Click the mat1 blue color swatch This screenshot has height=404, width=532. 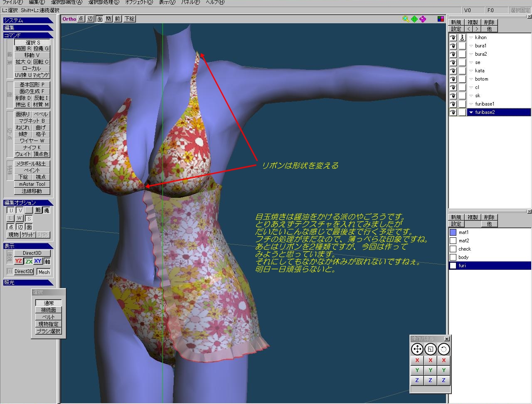(x=453, y=232)
